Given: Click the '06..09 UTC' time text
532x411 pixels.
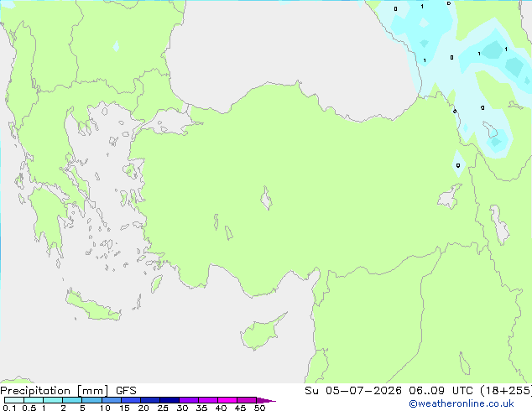Looking at the screenshot, I should pyautogui.click(x=441, y=391).
